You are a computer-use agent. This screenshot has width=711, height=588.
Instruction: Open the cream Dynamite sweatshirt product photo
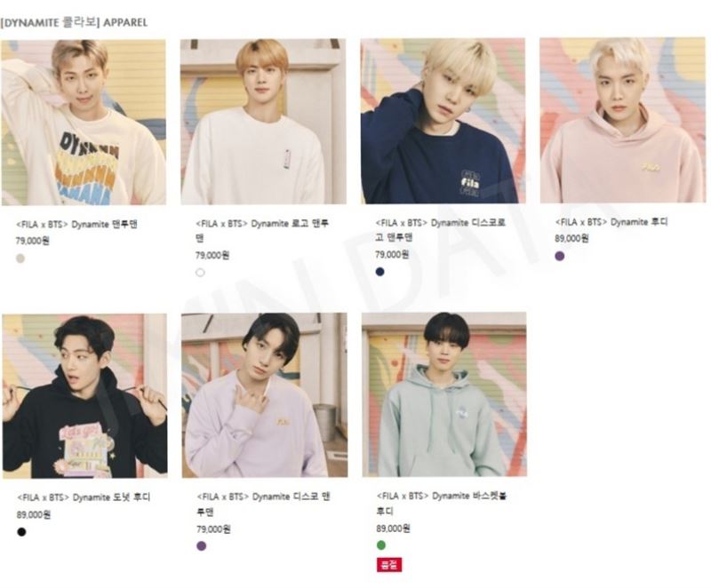pos(84,123)
